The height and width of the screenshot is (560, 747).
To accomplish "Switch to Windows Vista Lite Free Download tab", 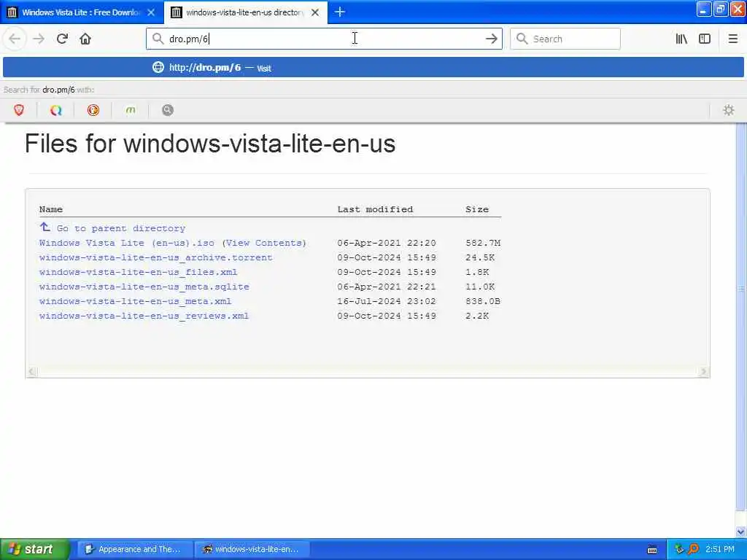I will 82,12.
